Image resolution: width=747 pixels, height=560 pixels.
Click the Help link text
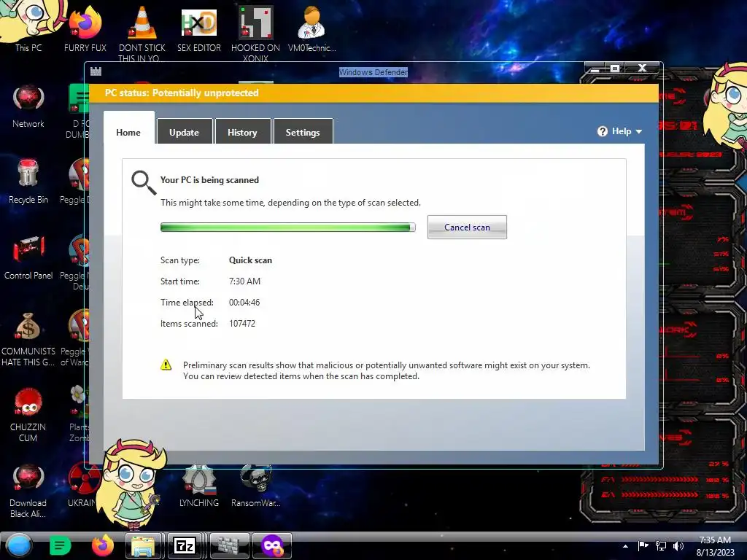pos(622,131)
